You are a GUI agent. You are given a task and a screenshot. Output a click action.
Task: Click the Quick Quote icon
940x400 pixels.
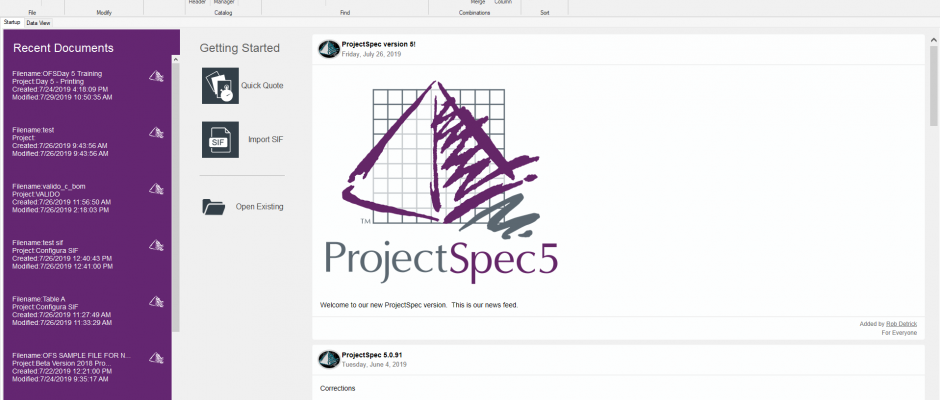click(x=220, y=86)
